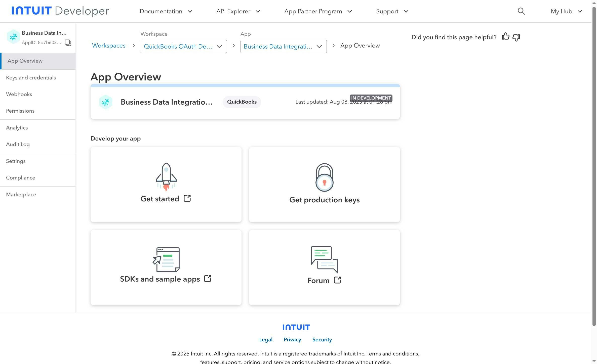Viewport: 597px width, 364px height.
Task: Expand the Support menu
Action: (x=392, y=11)
